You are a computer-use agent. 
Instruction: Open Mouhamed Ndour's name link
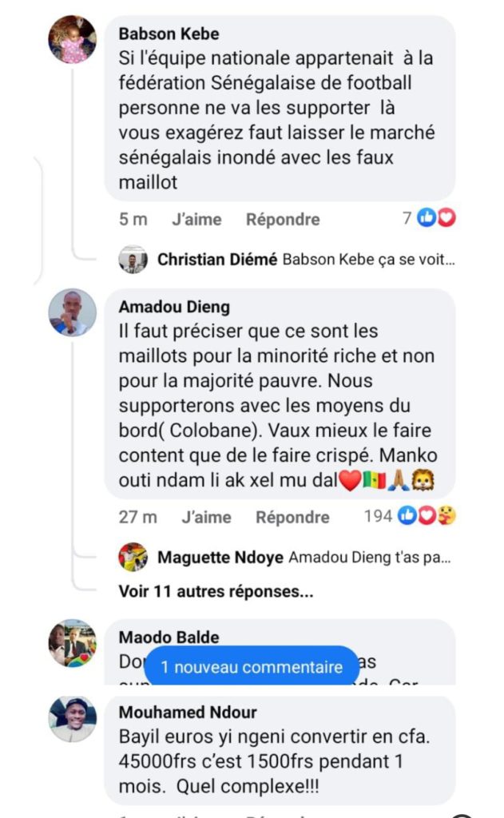click(x=188, y=712)
